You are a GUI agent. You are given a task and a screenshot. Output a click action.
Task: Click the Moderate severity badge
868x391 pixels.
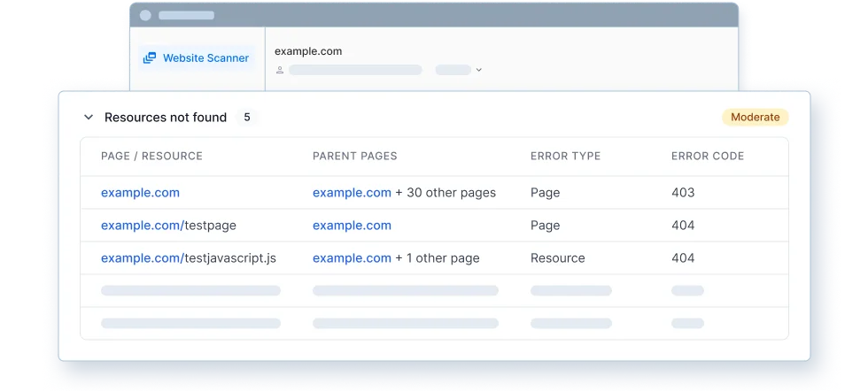(x=755, y=118)
